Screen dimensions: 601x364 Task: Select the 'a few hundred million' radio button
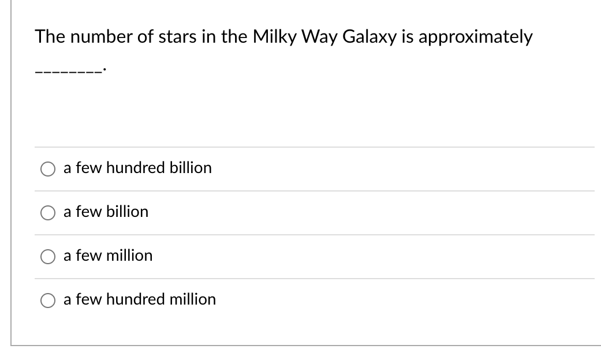(48, 301)
